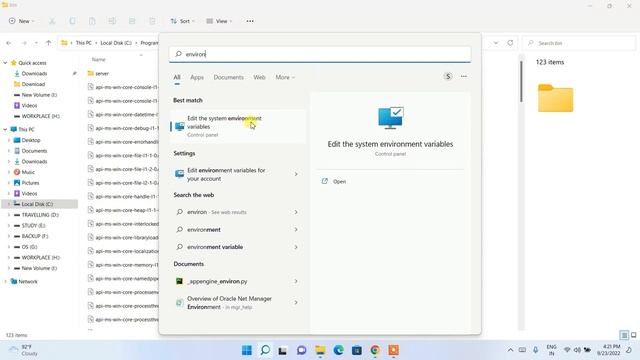
Task: Switch to details view layout icon
Action: (624, 335)
